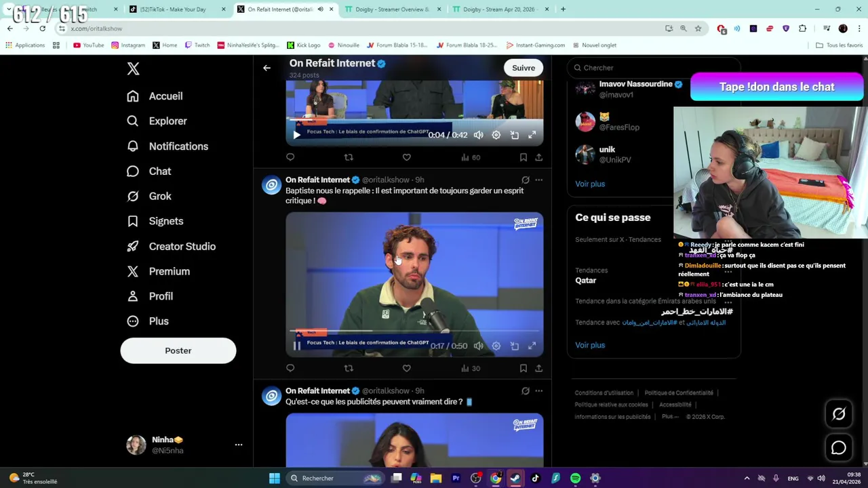The image size is (868, 488).
Task: Toggle picture-in-picture on top video
Action: (515, 135)
